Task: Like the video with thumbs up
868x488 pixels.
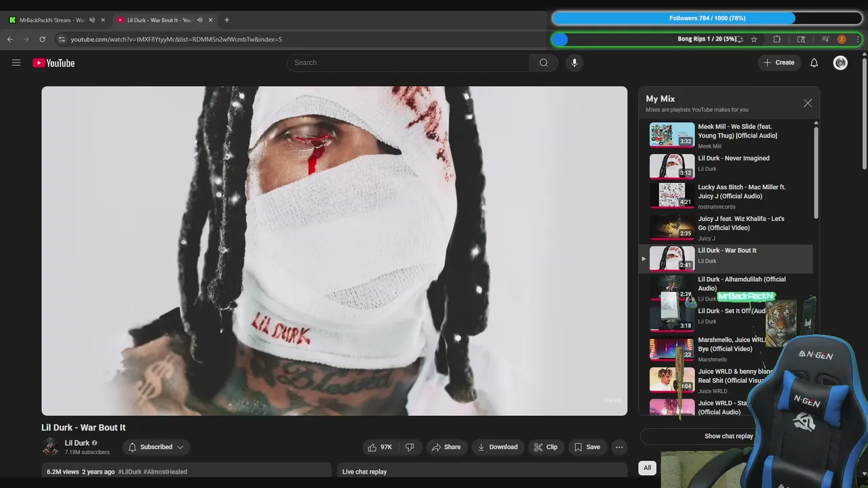Action: [x=380, y=447]
